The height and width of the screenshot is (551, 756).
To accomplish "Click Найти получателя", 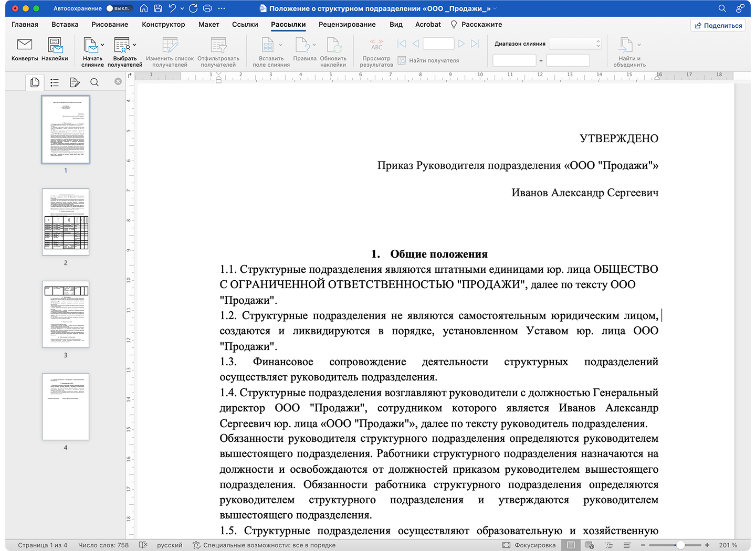I will pos(428,60).
